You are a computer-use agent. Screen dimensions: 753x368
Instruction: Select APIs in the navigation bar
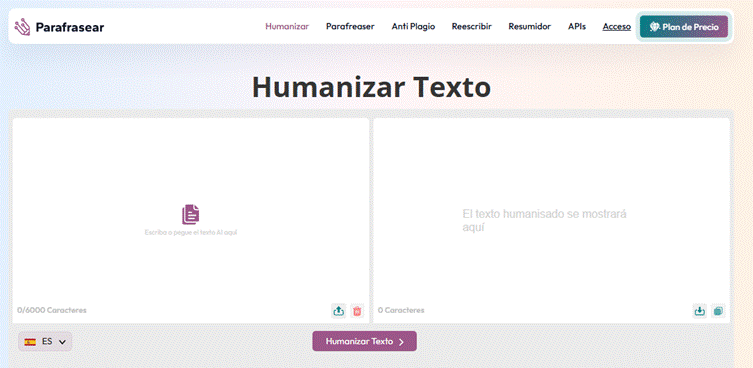(577, 26)
